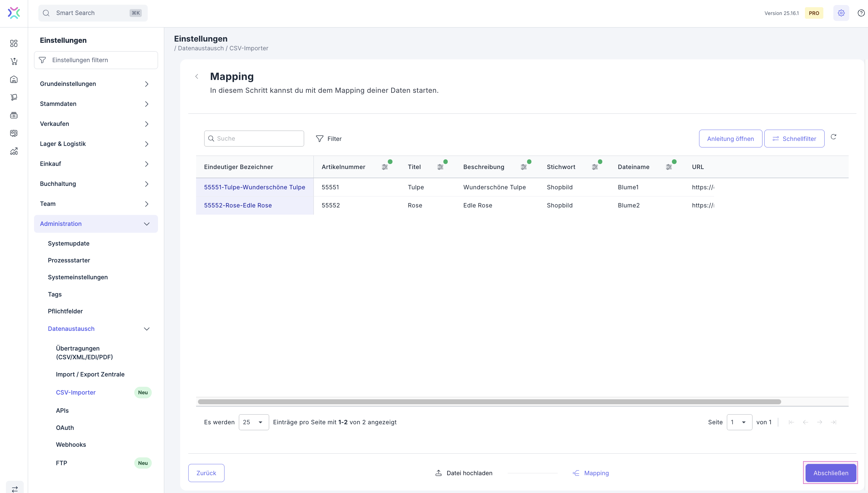Open Artikelnummer column mapping settings icon
Image resolution: width=868 pixels, height=493 pixels.
point(385,167)
